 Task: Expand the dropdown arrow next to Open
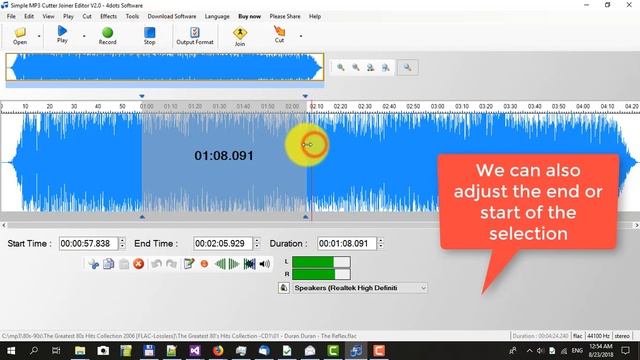39,36
